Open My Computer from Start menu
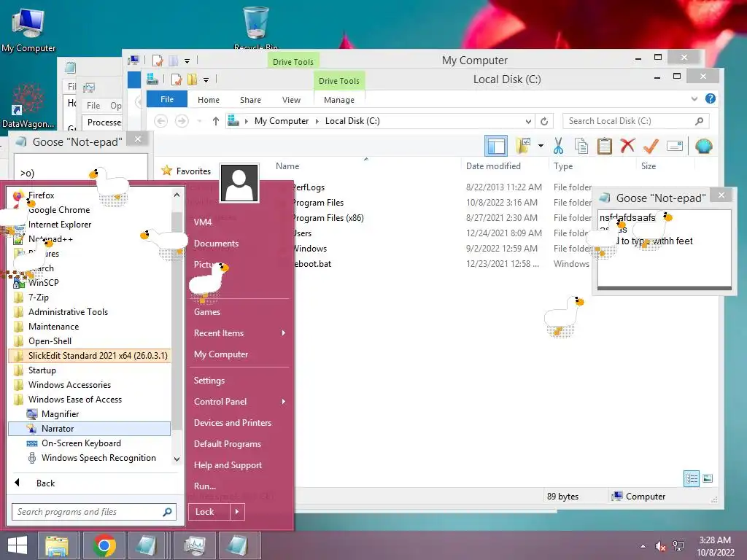Screen dimensions: 747x560 [x=220, y=354]
